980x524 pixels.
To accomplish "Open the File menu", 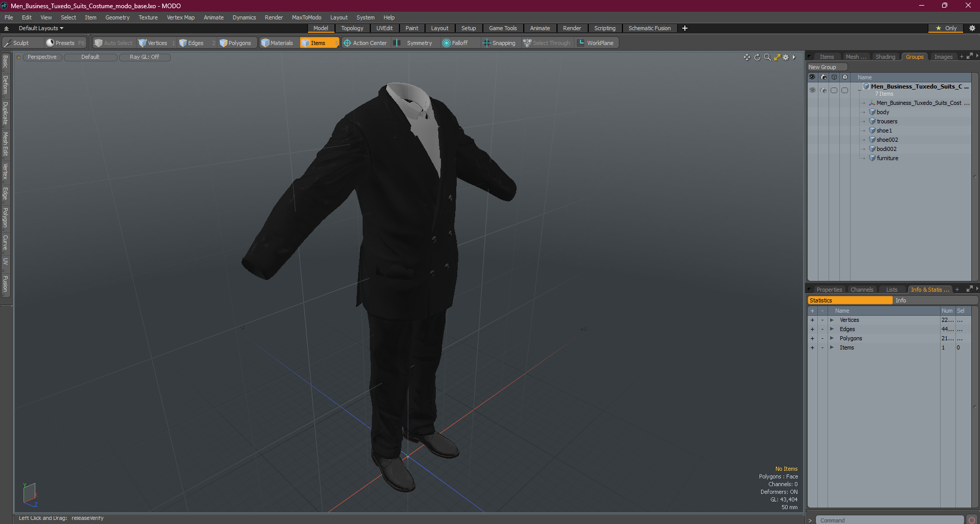I will click(9, 17).
